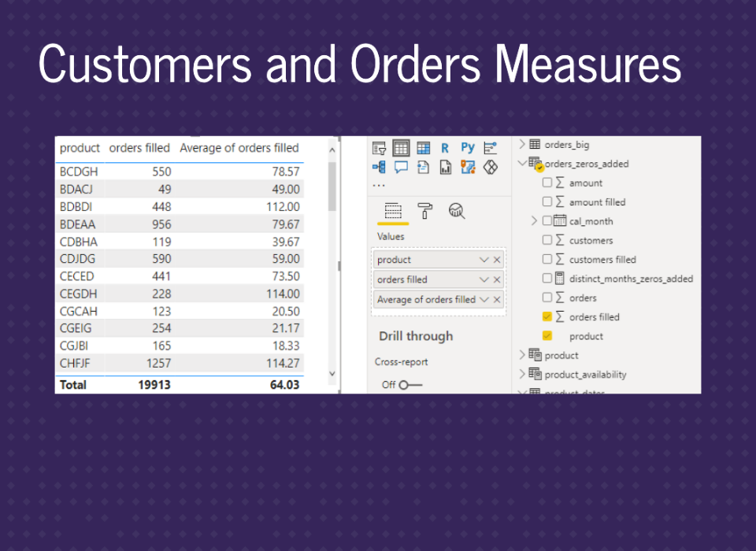Collapse the orders_zeros_added table
Screen dimensions: 756x551
pyautogui.click(x=523, y=164)
